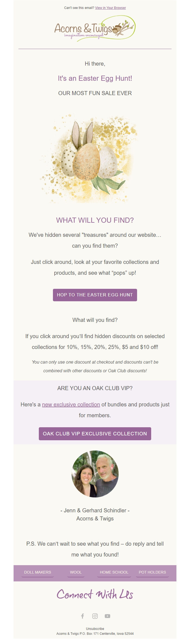The height and width of the screenshot is (644, 190).
Task: Follow the new exclusive collection link
Action: 70,404
